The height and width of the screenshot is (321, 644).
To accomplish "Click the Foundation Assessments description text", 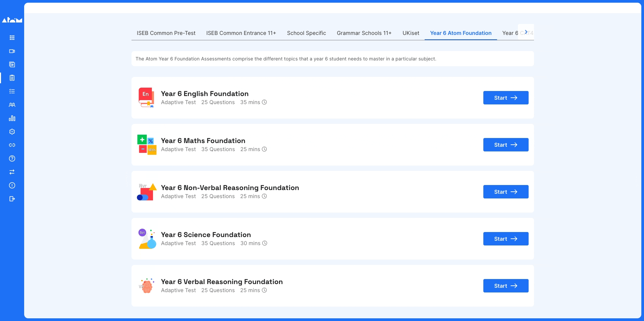I will [286, 59].
